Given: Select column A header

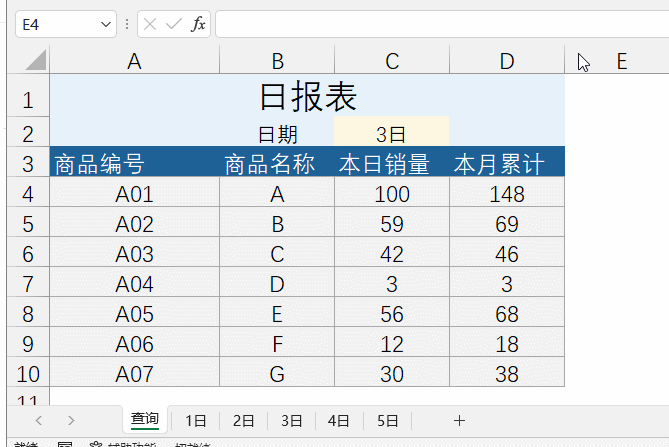Looking at the screenshot, I should [134, 61].
